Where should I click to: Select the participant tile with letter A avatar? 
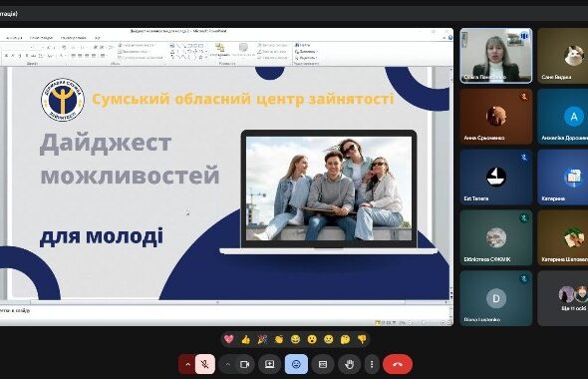[x=563, y=117]
